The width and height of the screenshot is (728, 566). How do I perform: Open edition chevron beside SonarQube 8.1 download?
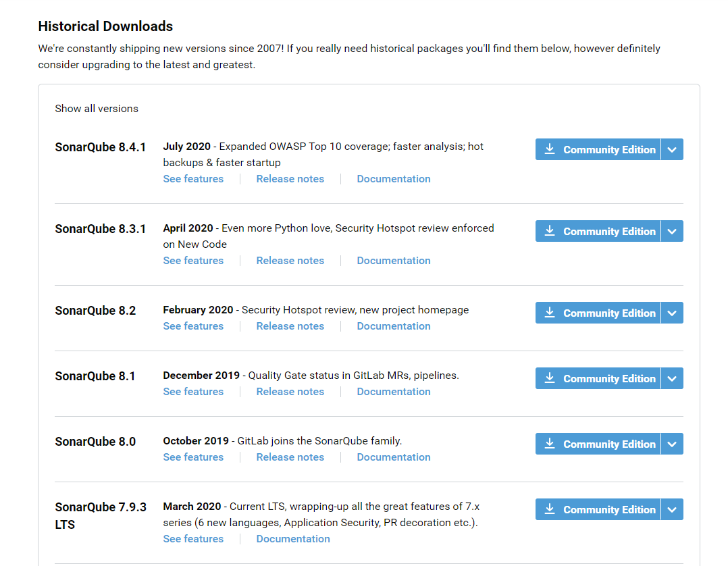[x=672, y=378]
